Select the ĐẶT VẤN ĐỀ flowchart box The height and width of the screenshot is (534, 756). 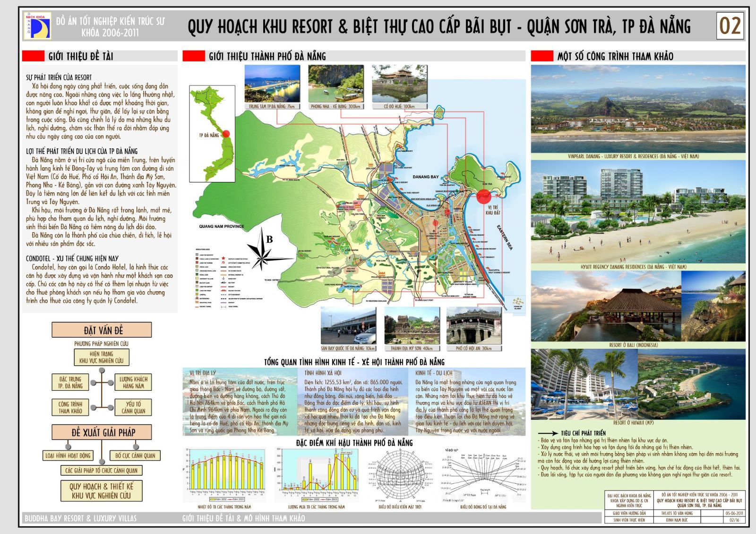point(102,330)
